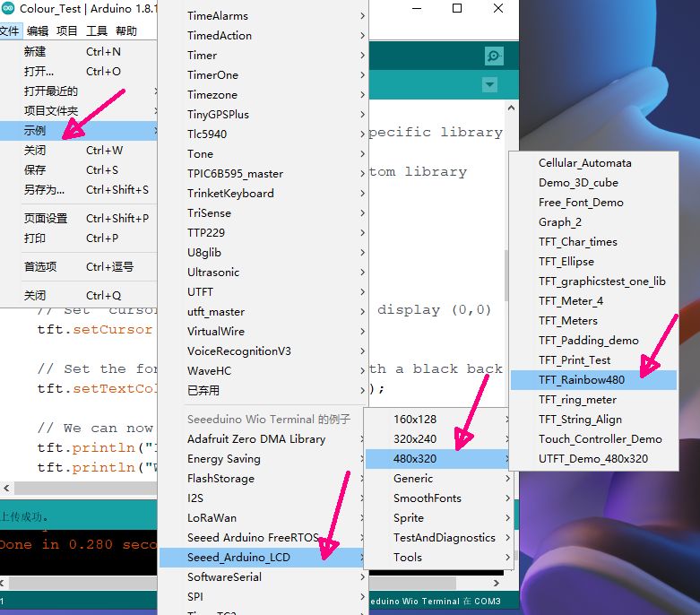
Task: Open the Serial Monitor magnifier icon
Action: click(x=494, y=56)
